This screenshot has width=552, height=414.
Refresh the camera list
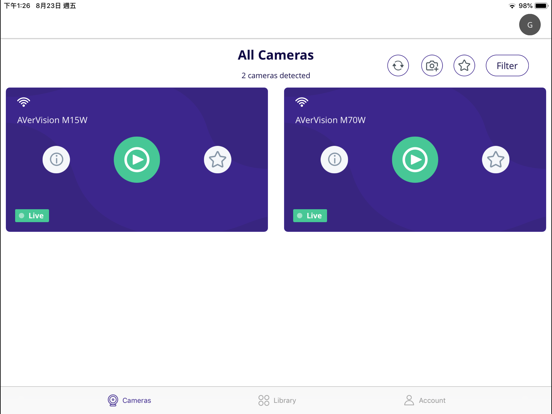[398, 65]
